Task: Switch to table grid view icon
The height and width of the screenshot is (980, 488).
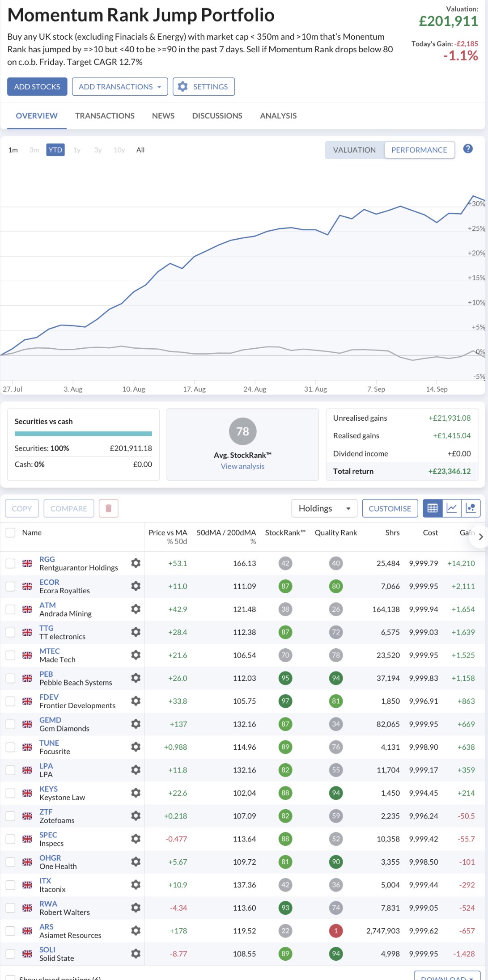Action: click(433, 508)
